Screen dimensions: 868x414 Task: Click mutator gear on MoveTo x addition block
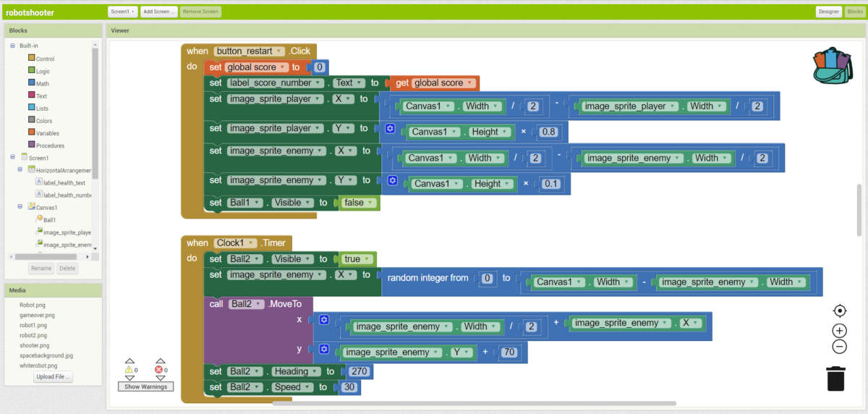pos(324,320)
